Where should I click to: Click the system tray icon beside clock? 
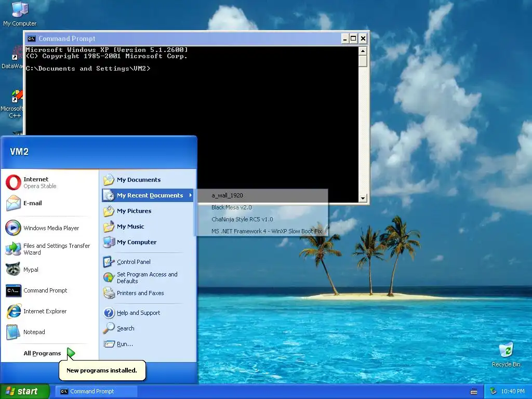494,391
